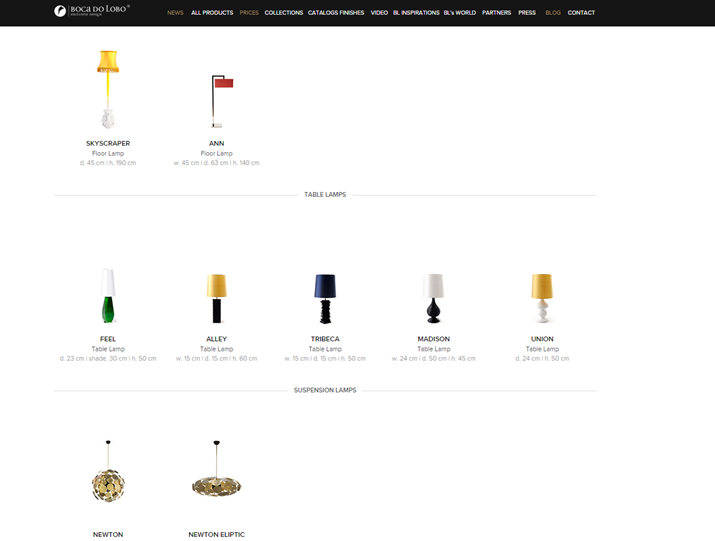Open ALL PRODUCTS in the navigation bar

point(212,13)
